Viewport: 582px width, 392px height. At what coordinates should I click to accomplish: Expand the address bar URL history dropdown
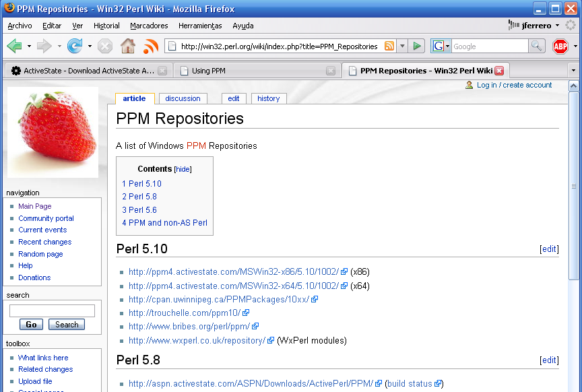(402, 46)
